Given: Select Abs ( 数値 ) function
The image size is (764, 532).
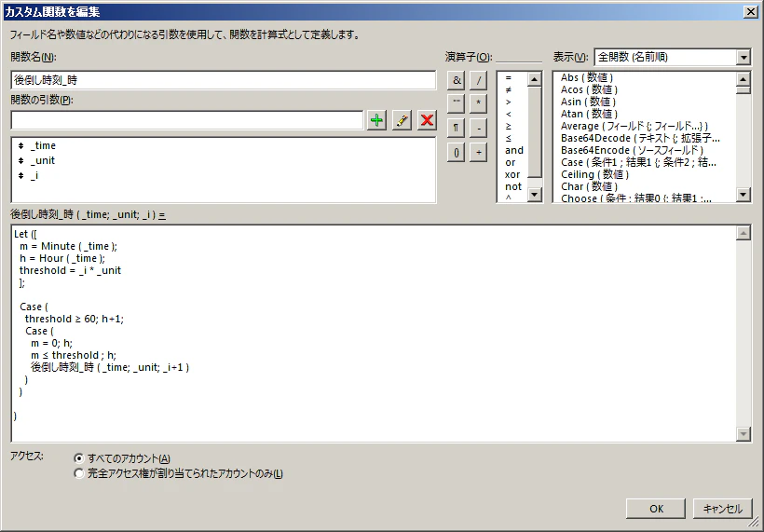Looking at the screenshot, I should [587, 77].
